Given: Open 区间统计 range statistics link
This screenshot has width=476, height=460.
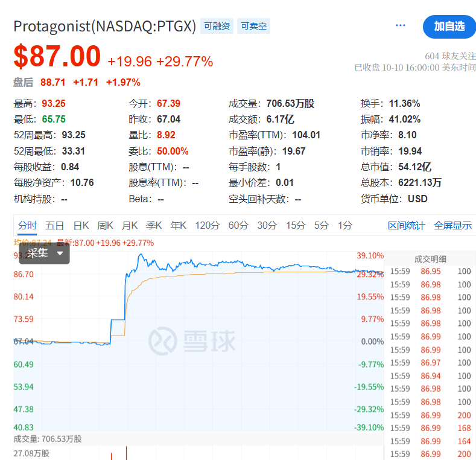Looking at the screenshot, I should point(406,225).
